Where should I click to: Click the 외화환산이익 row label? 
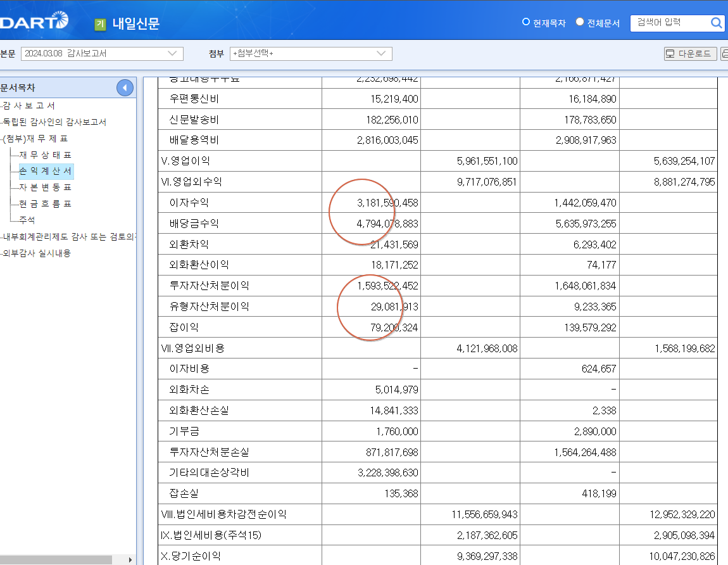pos(199,265)
